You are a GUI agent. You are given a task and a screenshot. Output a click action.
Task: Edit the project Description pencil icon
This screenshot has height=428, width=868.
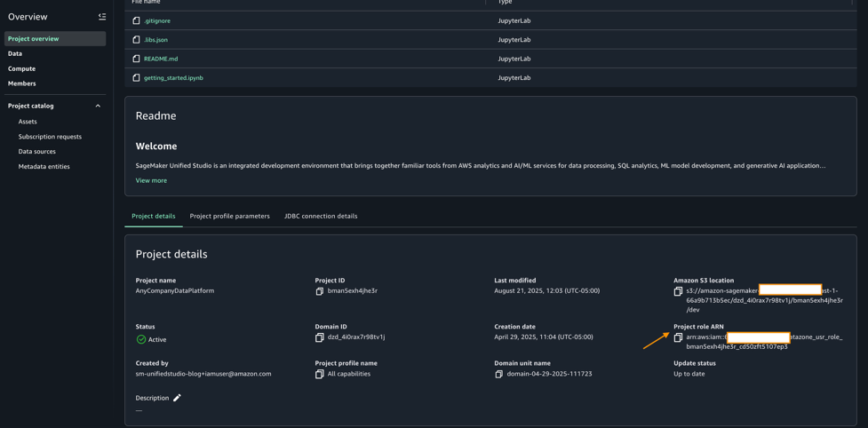coord(177,398)
